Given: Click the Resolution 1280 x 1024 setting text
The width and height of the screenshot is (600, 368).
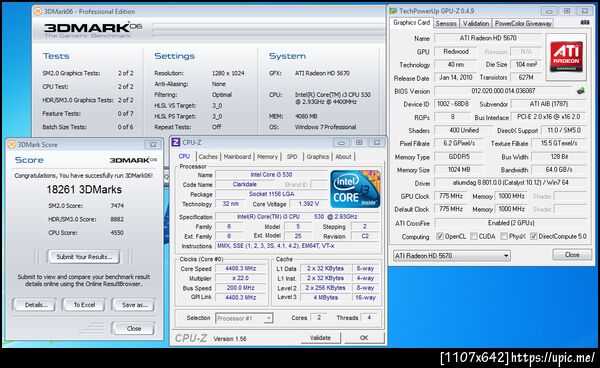Looking at the screenshot, I should 228,73.
